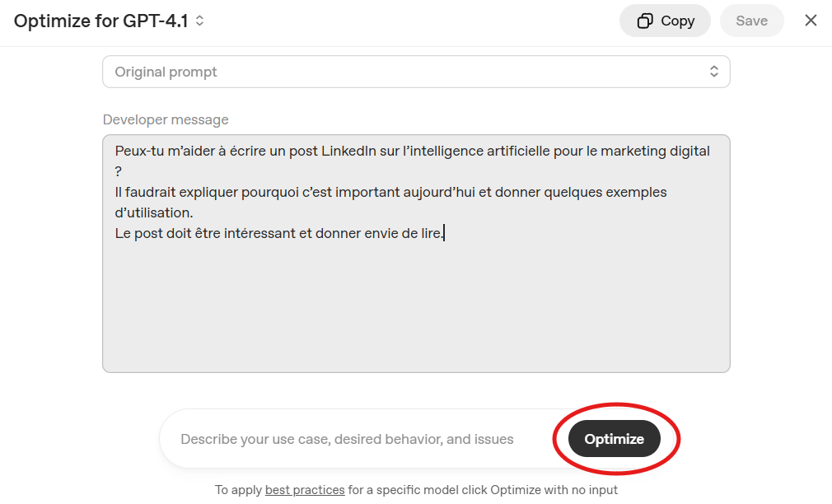Place cursor after "donner envie de lire."
This screenshot has height=504, width=832.
click(446, 234)
